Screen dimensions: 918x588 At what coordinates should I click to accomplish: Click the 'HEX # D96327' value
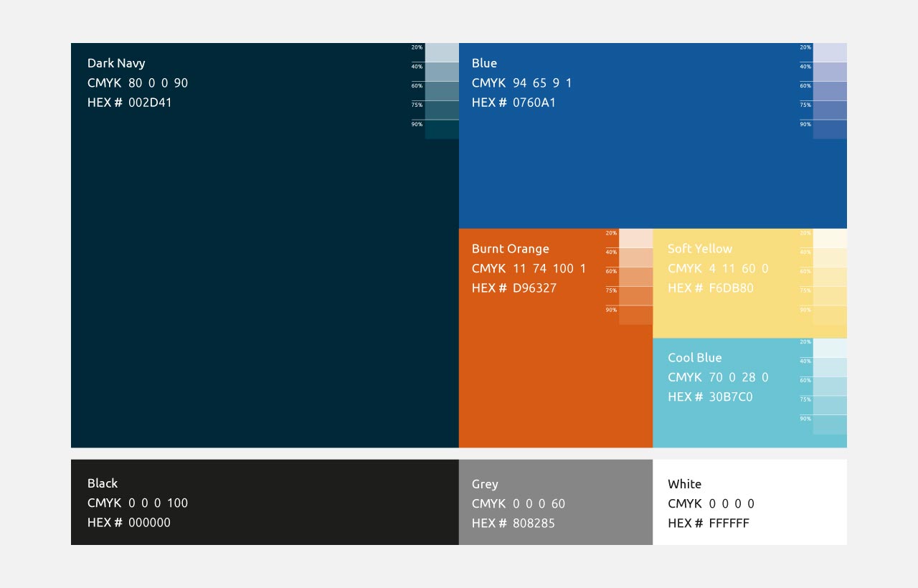tap(514, 288)
